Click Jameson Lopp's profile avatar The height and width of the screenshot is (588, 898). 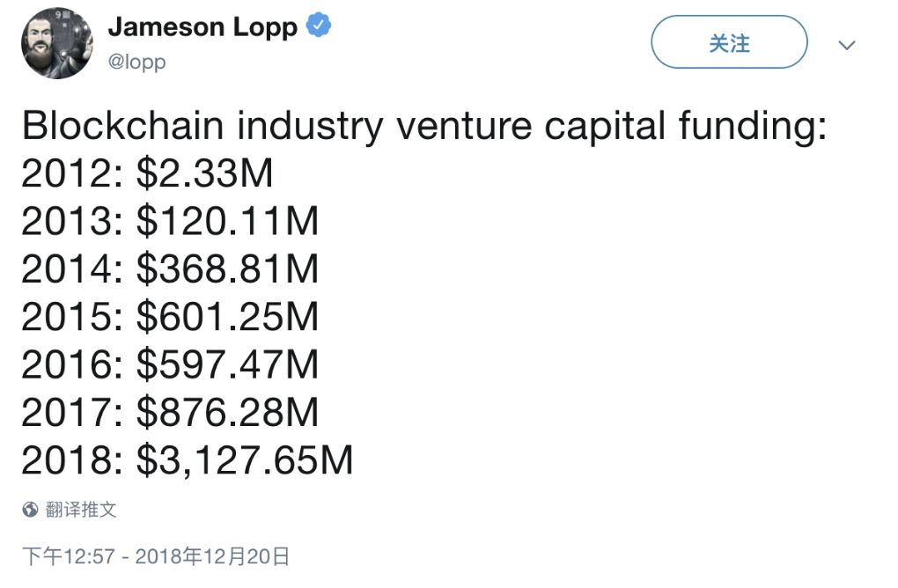coord(57,43)
